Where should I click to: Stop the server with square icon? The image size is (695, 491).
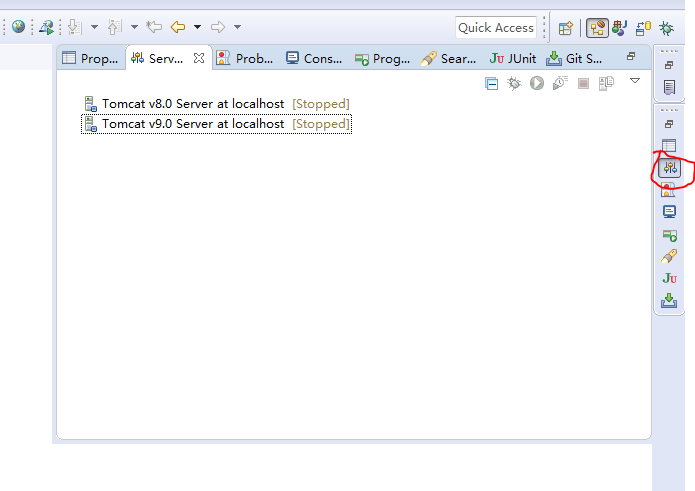(x=583, y=83)
